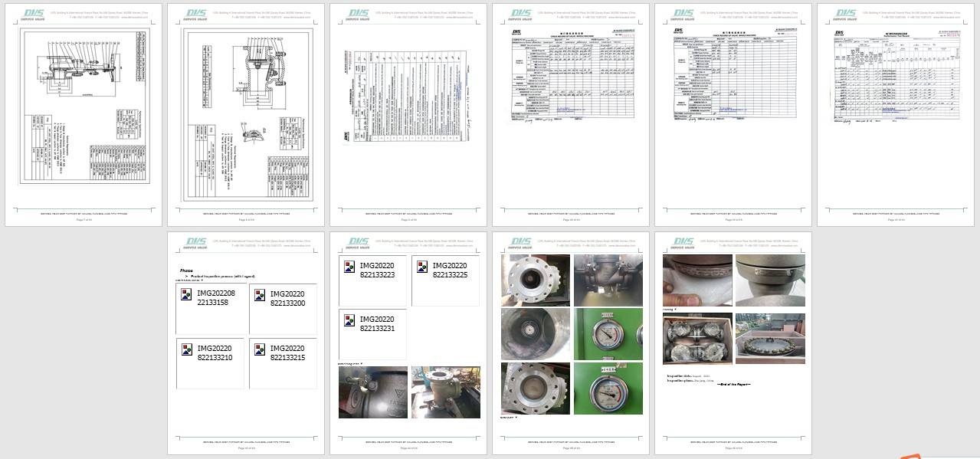Click the DVS logo on the final End of Report page

(x=683, y=242)
